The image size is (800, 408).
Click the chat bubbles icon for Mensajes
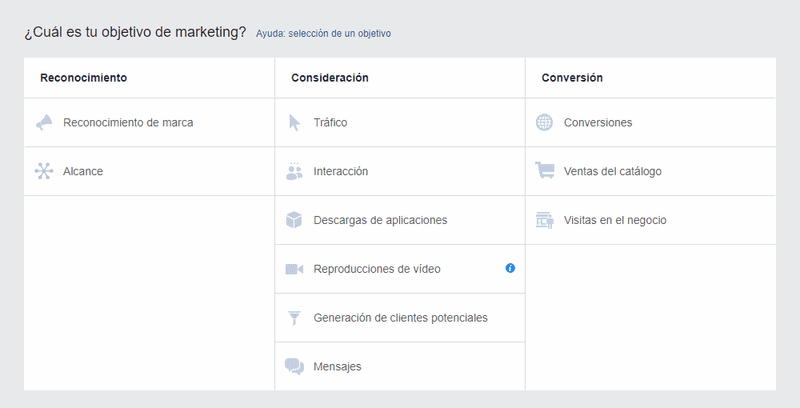[x=294, y=366]
